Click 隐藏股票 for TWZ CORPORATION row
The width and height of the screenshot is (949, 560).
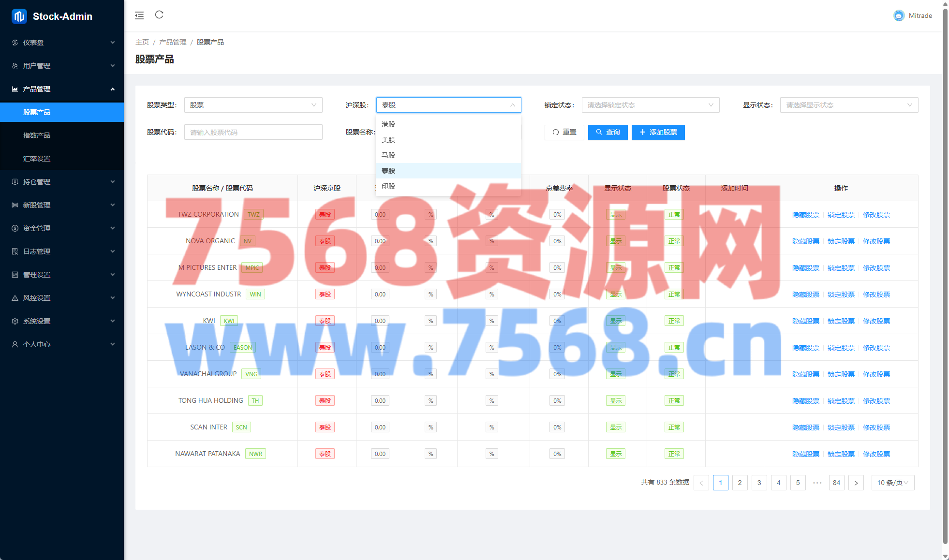click(x=805, y=215)
